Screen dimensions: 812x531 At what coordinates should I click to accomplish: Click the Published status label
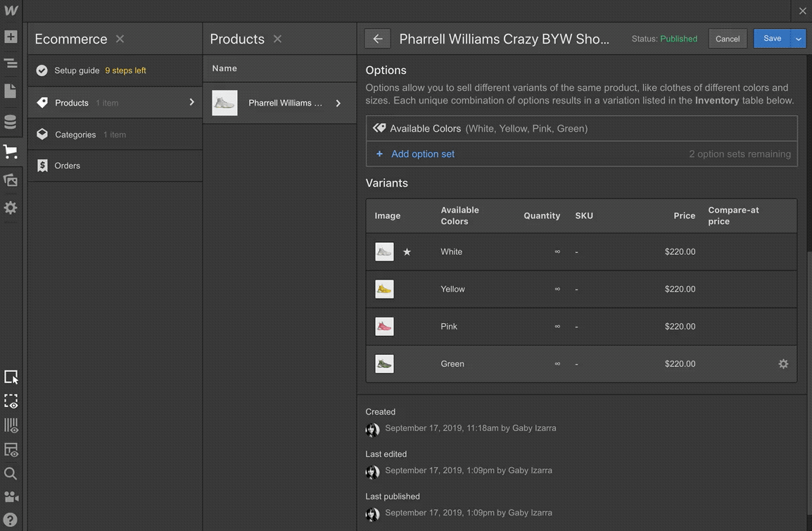[x=678, y=39]
